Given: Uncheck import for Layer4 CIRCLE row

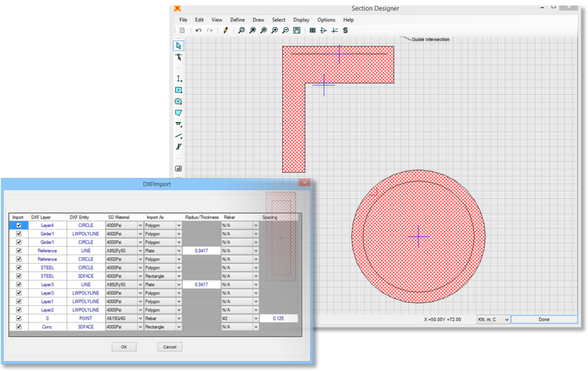Looking at the screenshot, I should (19, 225).
